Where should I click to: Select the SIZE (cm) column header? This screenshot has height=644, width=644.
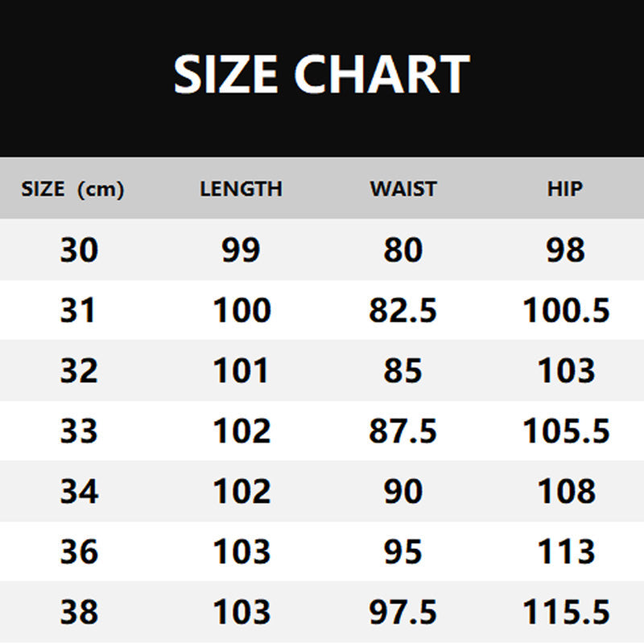[72, 189]
